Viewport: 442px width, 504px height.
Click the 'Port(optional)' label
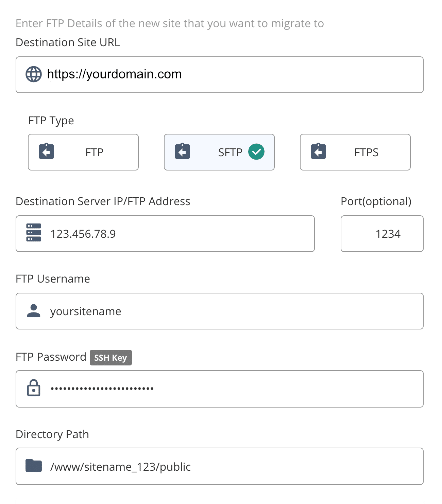[376, 201]
